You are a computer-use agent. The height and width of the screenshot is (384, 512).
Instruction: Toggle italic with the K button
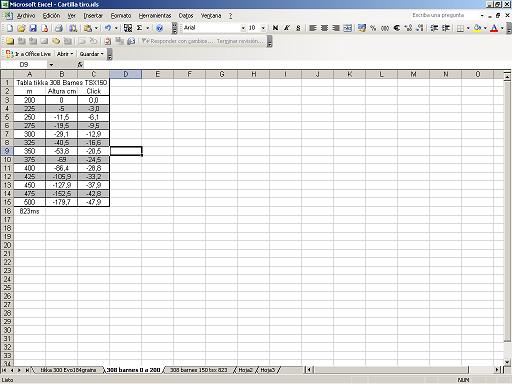click(x=287, y=28)
